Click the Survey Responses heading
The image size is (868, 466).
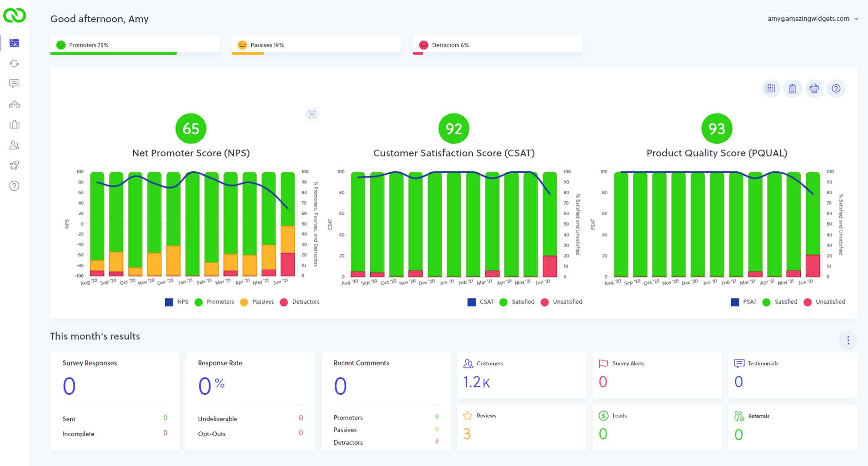click(x=89, y=363)
